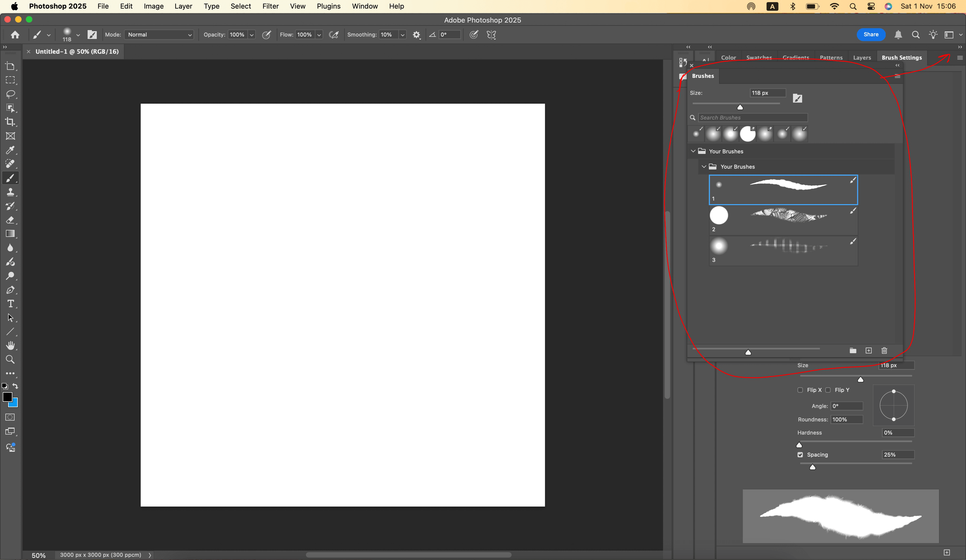966x560 pixels.
Task: Uncheck the Spacing checkbox
Action: (800, 455)
